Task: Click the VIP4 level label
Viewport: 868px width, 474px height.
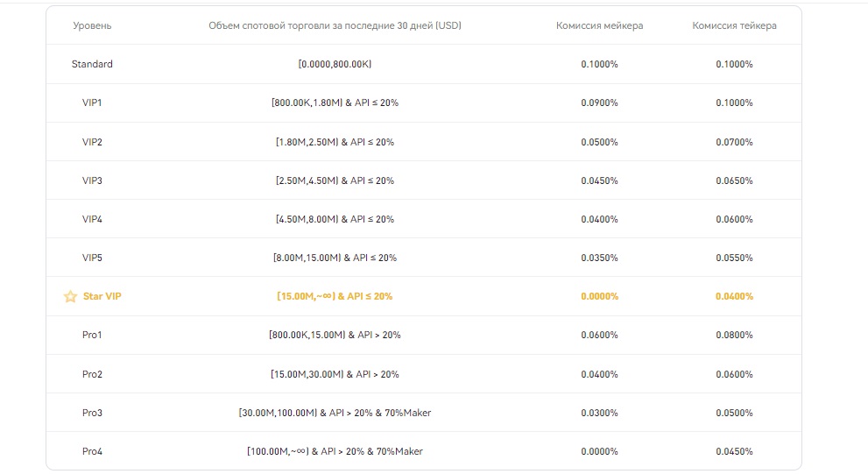Action: click(92, 219)
